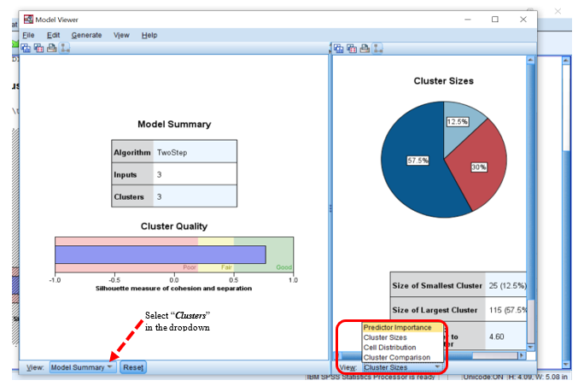
Task: Minimize the Model Viewer window
Action: [x=468, y=20]
